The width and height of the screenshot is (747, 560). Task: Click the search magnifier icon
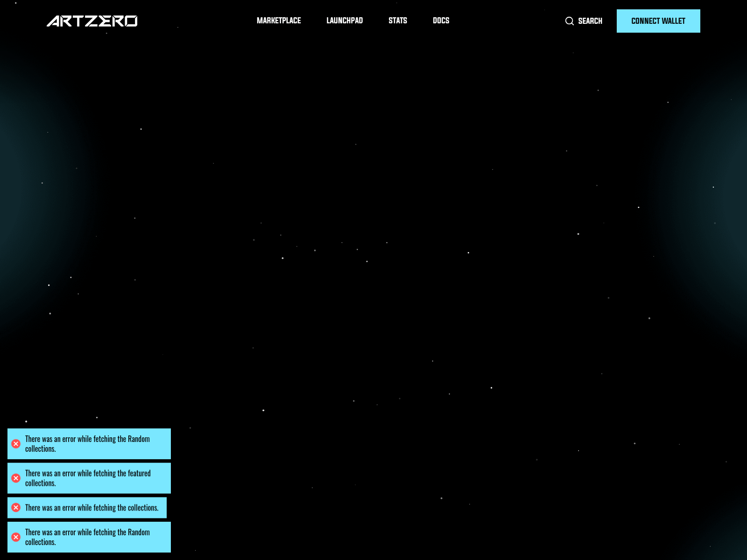coord(570,21)
